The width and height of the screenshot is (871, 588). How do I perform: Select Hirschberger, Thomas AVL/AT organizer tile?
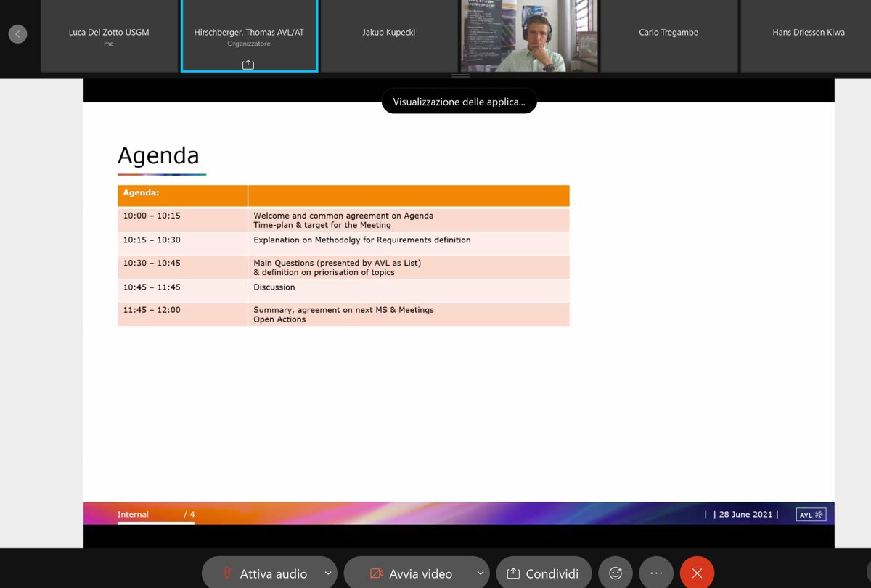(x=249, y=36)
